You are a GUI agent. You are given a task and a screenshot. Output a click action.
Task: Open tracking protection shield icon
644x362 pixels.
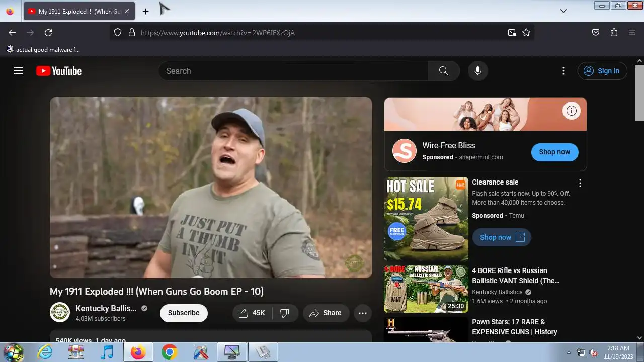pos(118,33)
